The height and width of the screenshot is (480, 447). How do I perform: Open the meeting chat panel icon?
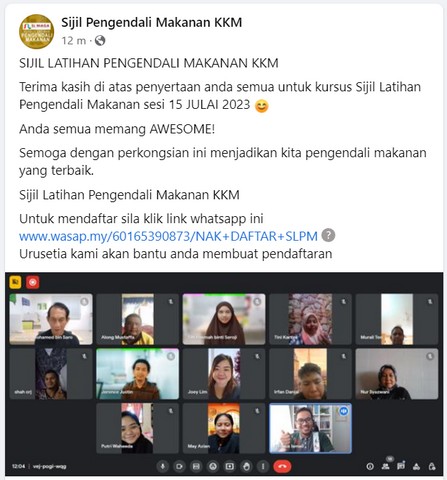(401, 466)
